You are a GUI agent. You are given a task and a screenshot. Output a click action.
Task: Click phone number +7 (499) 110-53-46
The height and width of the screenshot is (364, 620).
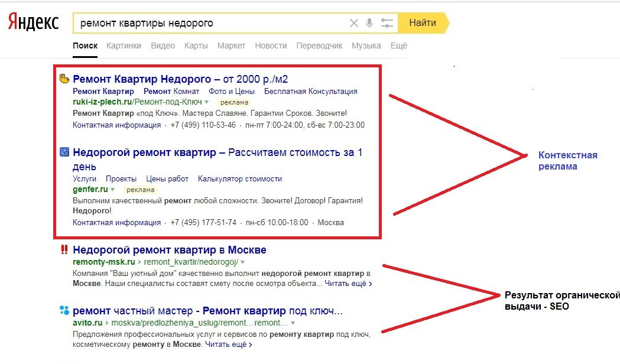203,125
